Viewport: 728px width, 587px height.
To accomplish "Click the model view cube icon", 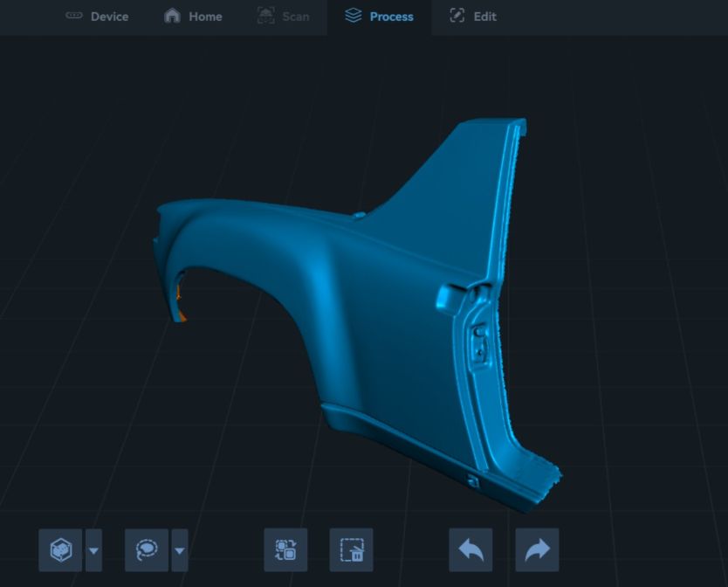I will coord(60,550).
